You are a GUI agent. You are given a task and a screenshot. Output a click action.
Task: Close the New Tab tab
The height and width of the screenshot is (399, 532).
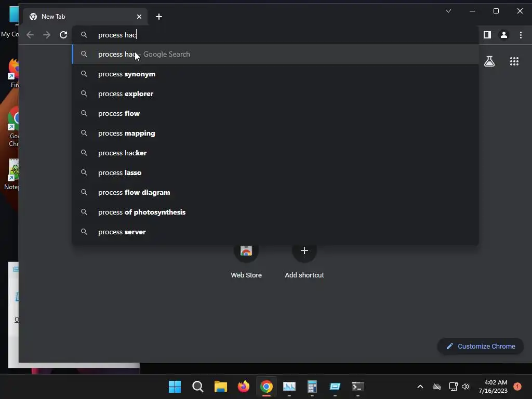click(x=139, y=17)
